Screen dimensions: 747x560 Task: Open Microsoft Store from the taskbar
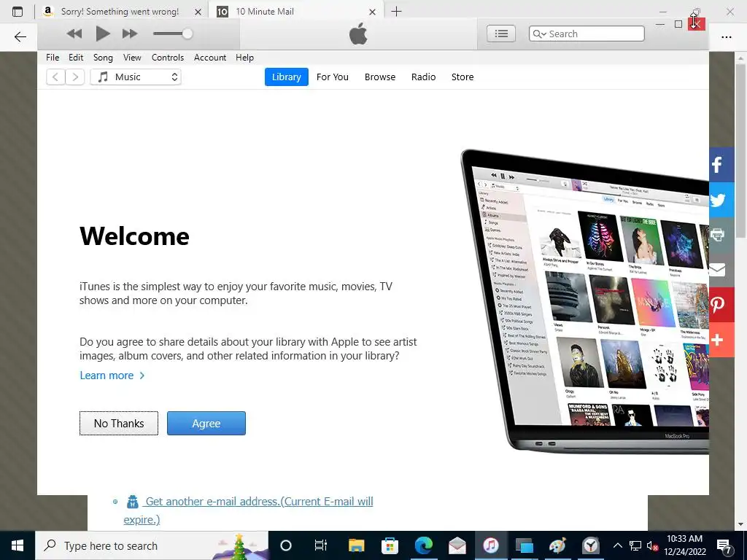(390, 545)
